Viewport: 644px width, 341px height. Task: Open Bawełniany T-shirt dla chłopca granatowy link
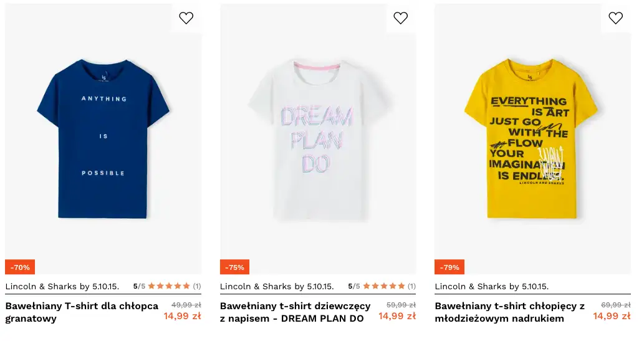click(82, 312)
